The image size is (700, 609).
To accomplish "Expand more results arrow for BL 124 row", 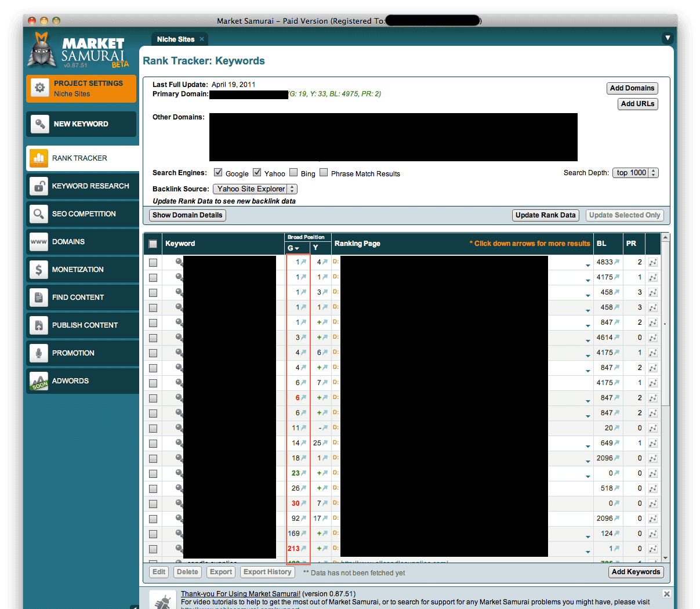I will [587, 536].
